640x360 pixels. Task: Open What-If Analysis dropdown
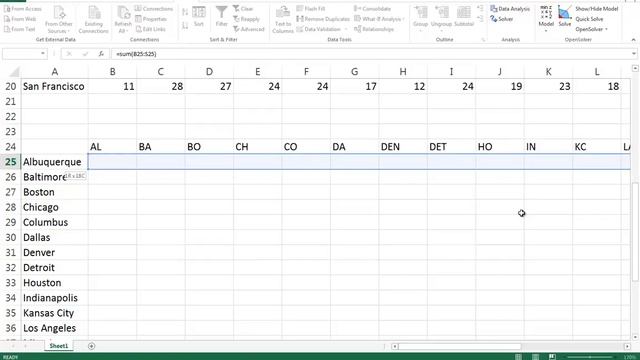click(379, 19)
